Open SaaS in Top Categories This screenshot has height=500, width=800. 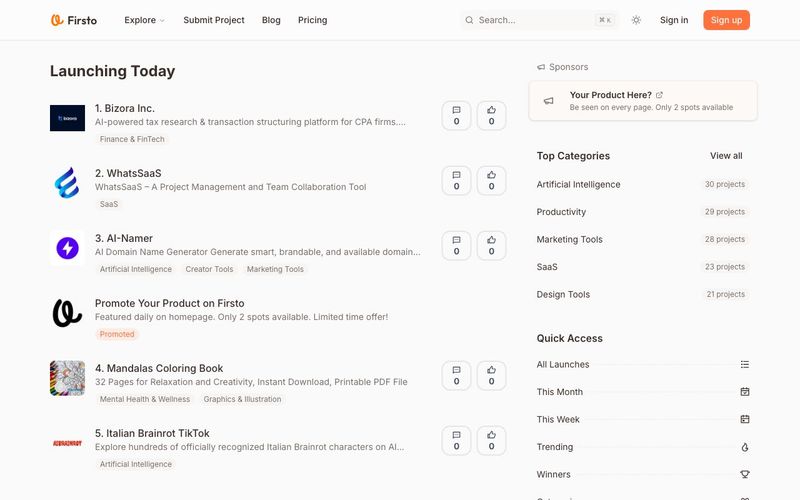tap(643, 267)
